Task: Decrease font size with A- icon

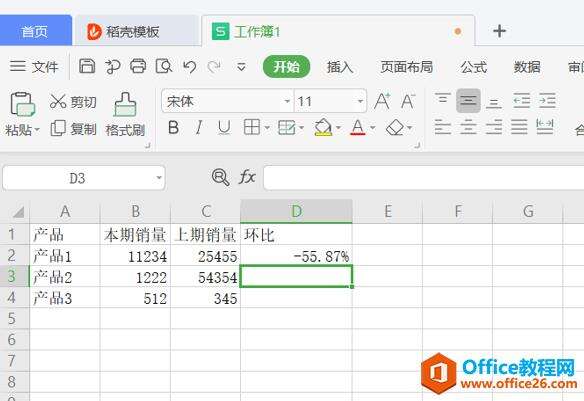Action: pos(408,101)
